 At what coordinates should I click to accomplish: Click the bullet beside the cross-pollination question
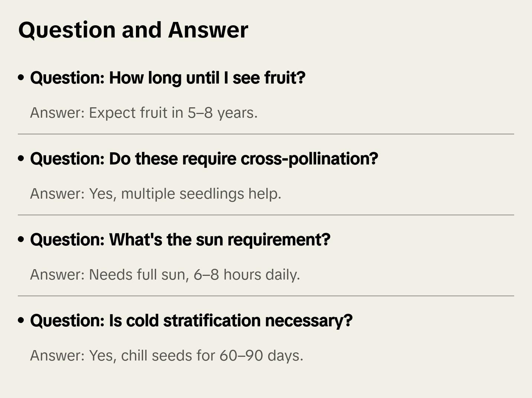(21, 159)
